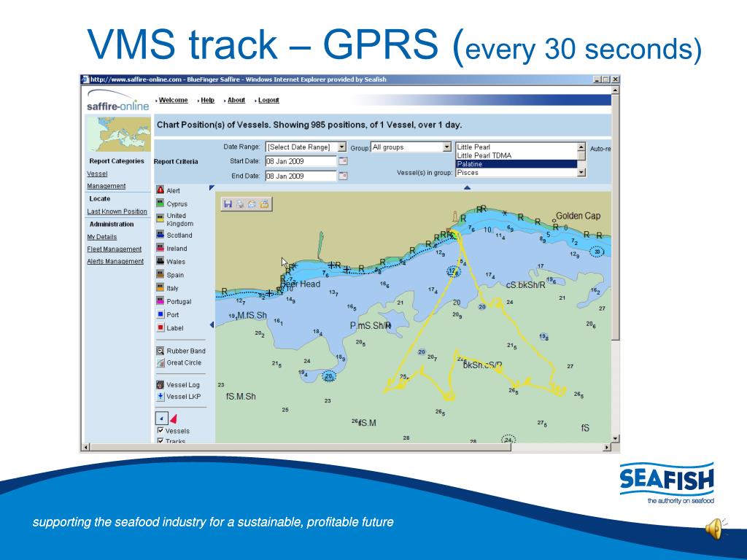Collapse criteria with top map triangle

[x=468, y=187]
